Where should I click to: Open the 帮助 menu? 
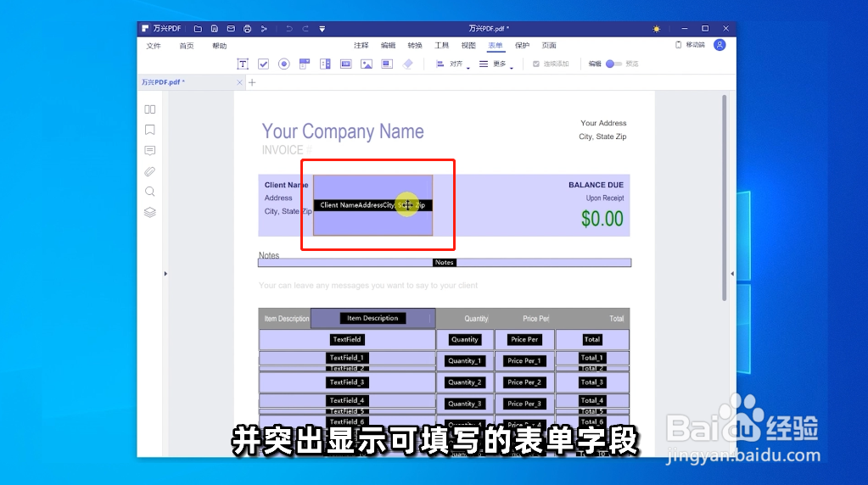[x=220, y=46]
